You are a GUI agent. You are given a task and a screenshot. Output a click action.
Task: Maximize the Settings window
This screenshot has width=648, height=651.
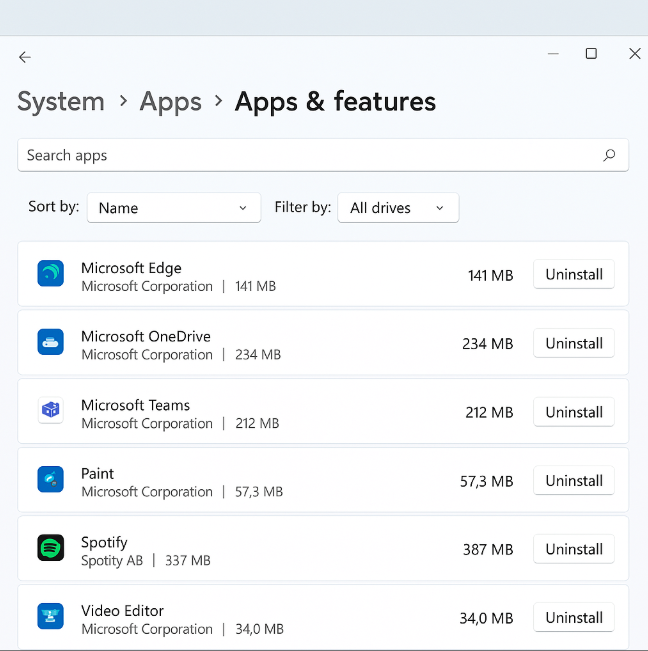[x=591, y=54]
